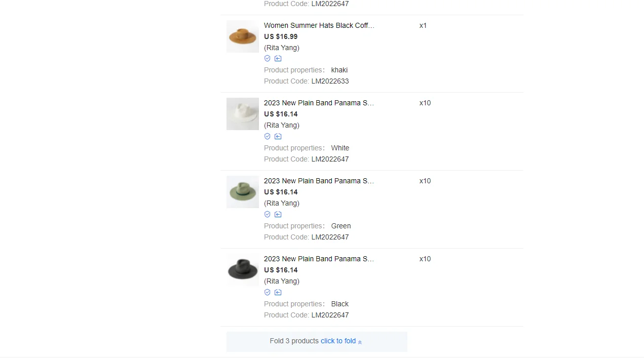Open the white Panama hat thumbnail

242,114
